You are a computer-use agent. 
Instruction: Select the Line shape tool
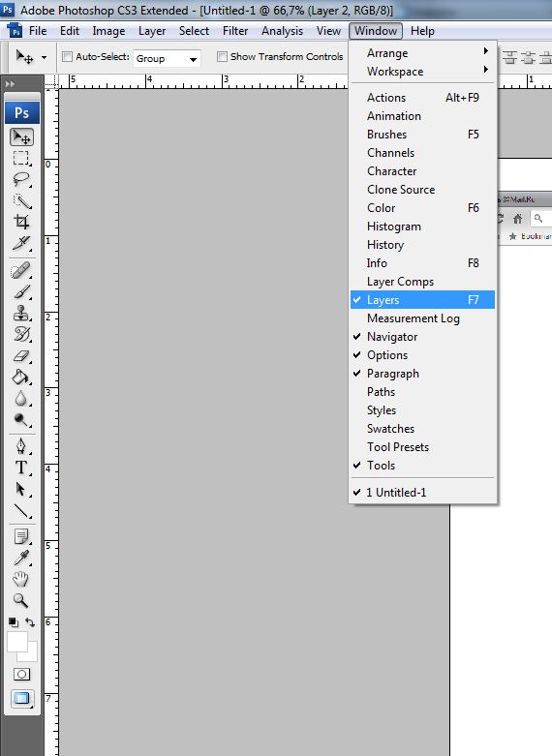[21, 510]
